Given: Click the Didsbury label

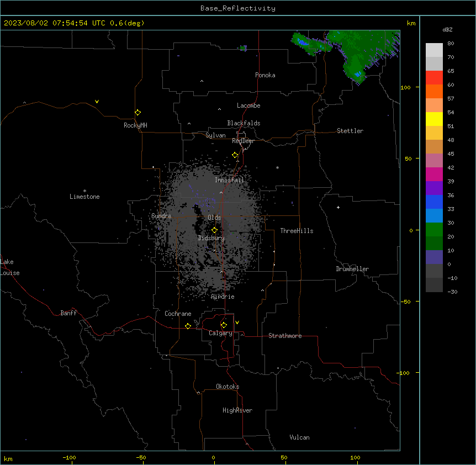Looking at the screenshot, I should [211, 238].
